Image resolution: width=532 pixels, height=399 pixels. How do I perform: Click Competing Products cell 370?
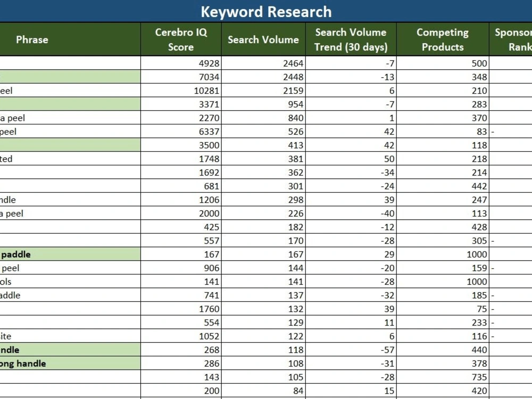(443, 118)
